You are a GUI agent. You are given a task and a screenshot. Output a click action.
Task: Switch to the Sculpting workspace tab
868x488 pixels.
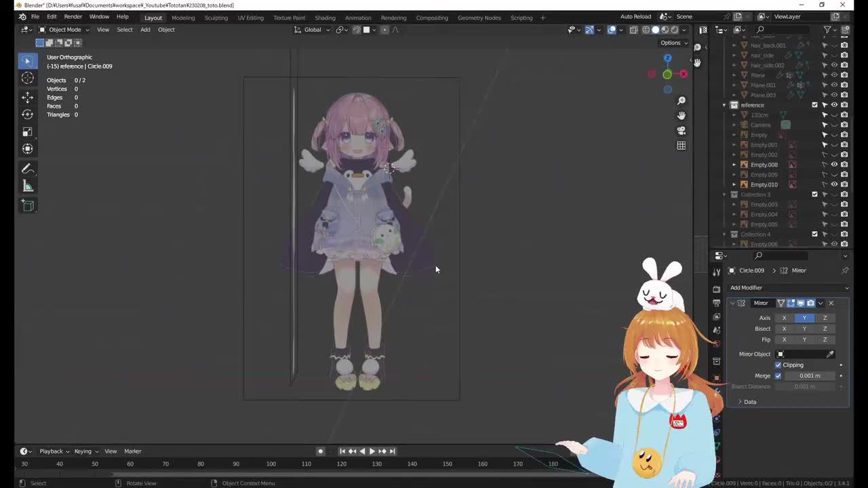(216, 18)
